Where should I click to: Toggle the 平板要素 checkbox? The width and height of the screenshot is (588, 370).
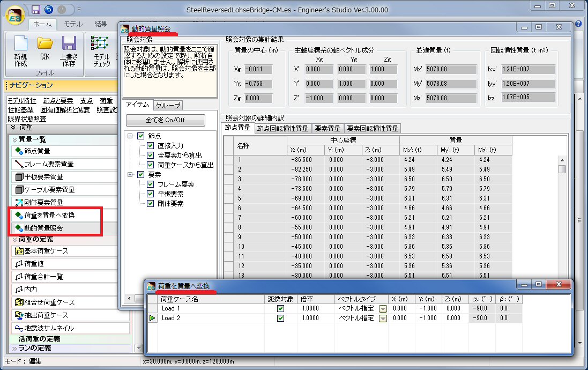151,194
